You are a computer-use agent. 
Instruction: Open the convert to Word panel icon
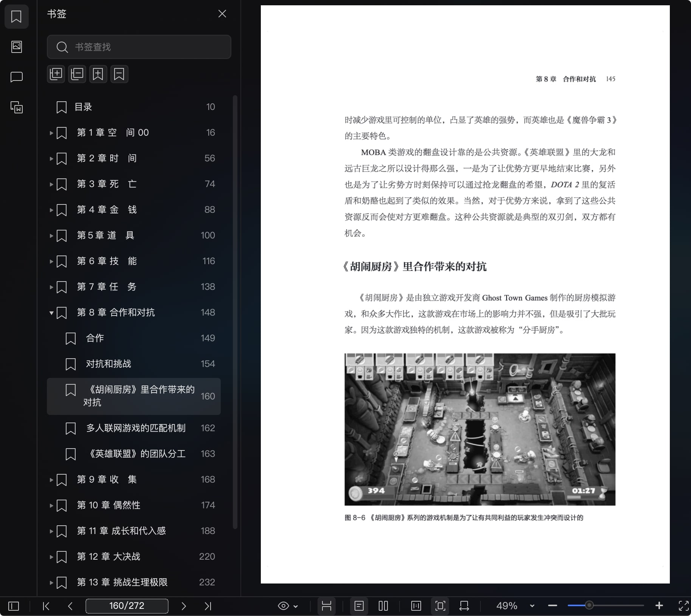(x=16, y=107)
